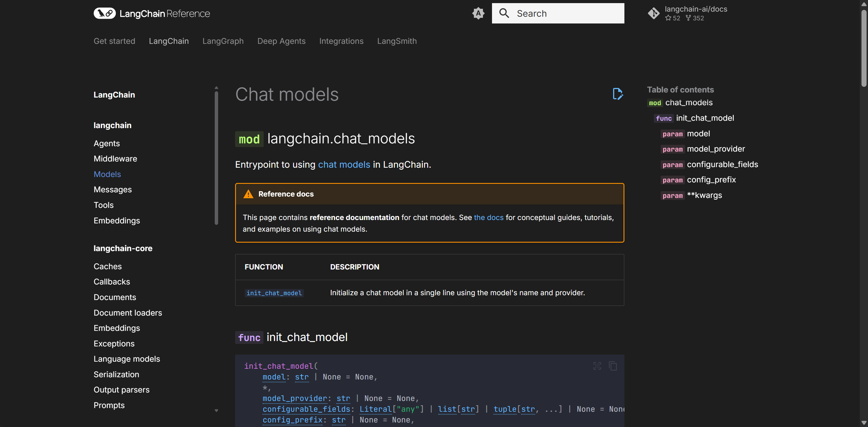Image resolution: width=868 pixels, height=427 pixels.
Task: Click the LangChain parrot logo
Action: pos(104,13)
